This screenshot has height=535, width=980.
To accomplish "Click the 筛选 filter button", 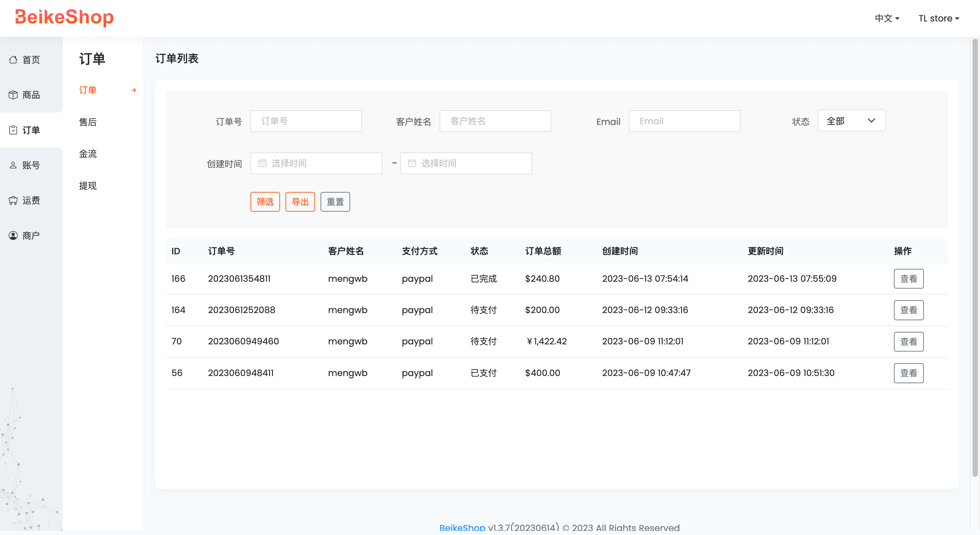I will (x=265, y=202).
